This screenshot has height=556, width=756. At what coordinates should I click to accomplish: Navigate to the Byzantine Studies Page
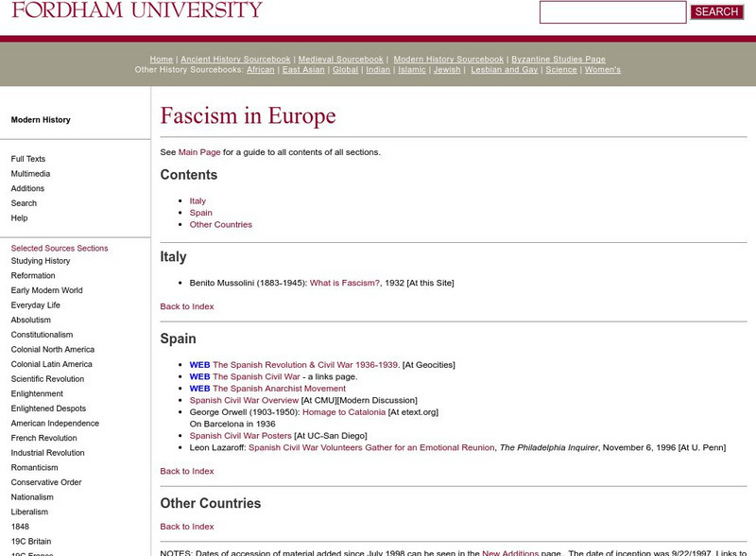[x=557, y=59]
